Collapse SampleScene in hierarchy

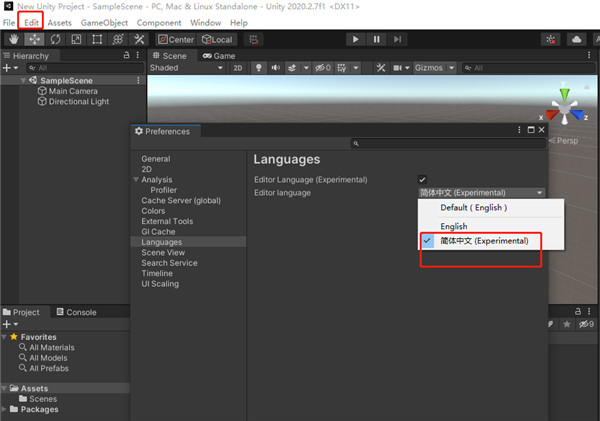pyautogui.click(x=23, y=80)
